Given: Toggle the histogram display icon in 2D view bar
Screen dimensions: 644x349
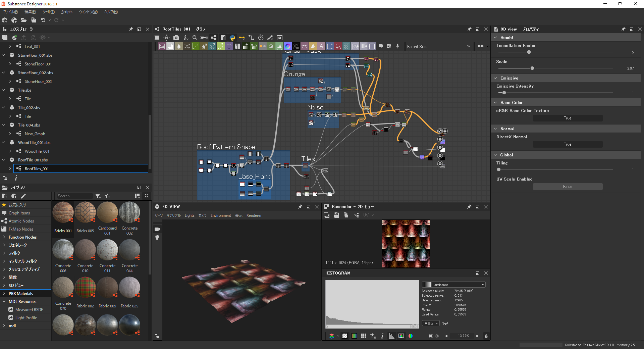Looking at the screenshot, I should 392,336.
